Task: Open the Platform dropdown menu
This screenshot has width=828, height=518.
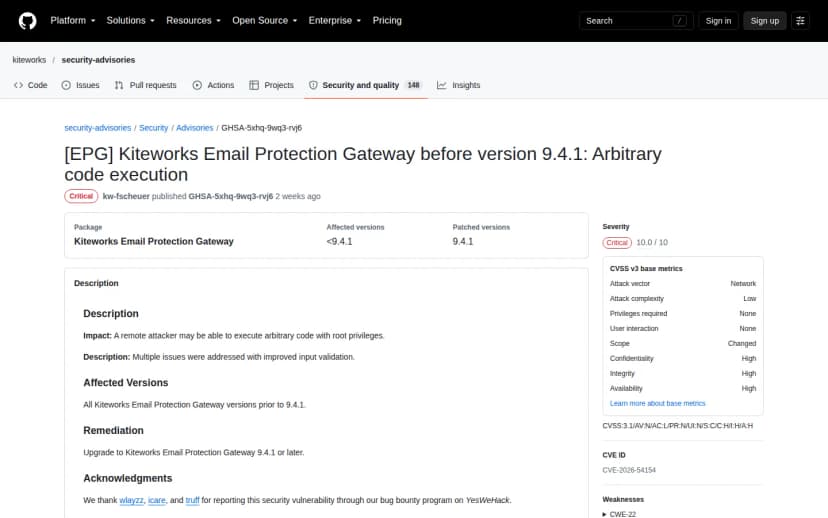Action: (73, 21)
